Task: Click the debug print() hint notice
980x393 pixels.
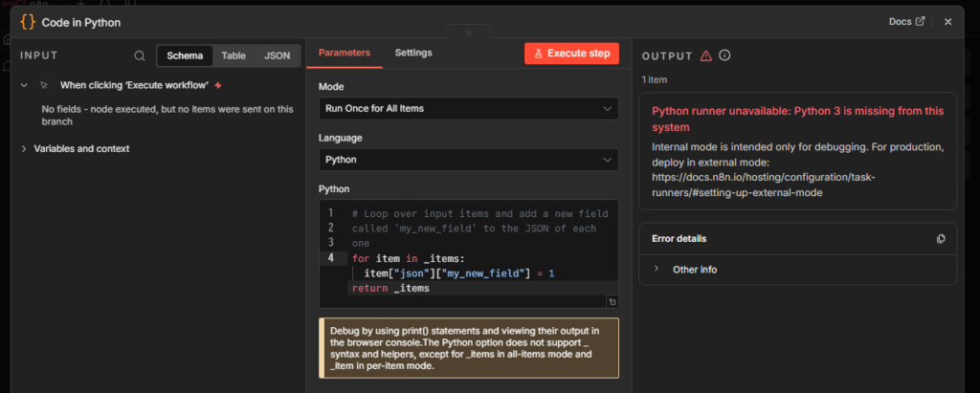Action: 469,348
